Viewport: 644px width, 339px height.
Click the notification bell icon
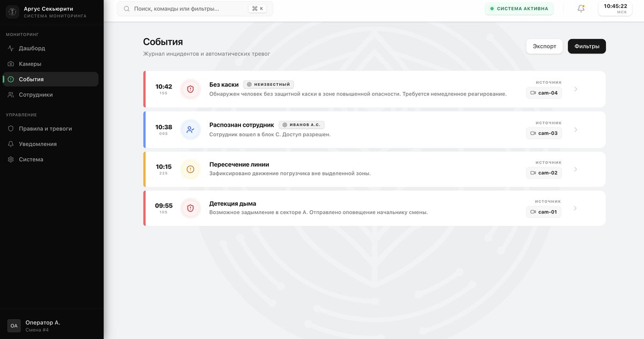point(581,9)
